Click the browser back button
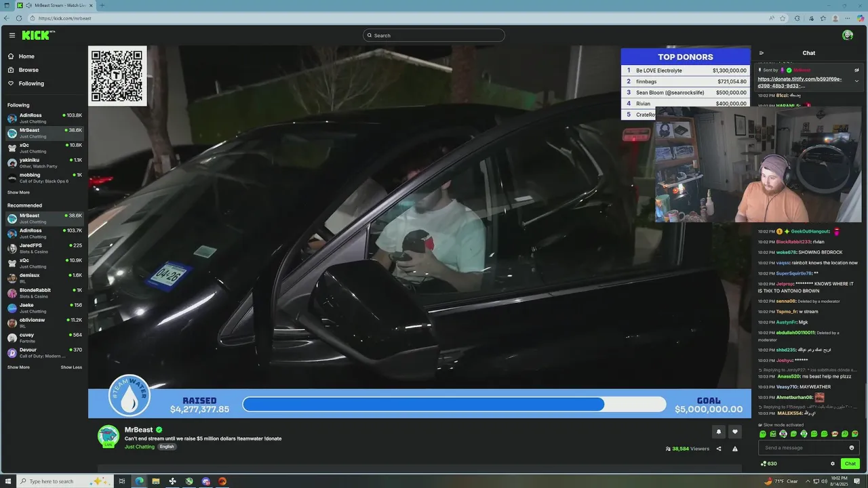 tap(7, 18)
